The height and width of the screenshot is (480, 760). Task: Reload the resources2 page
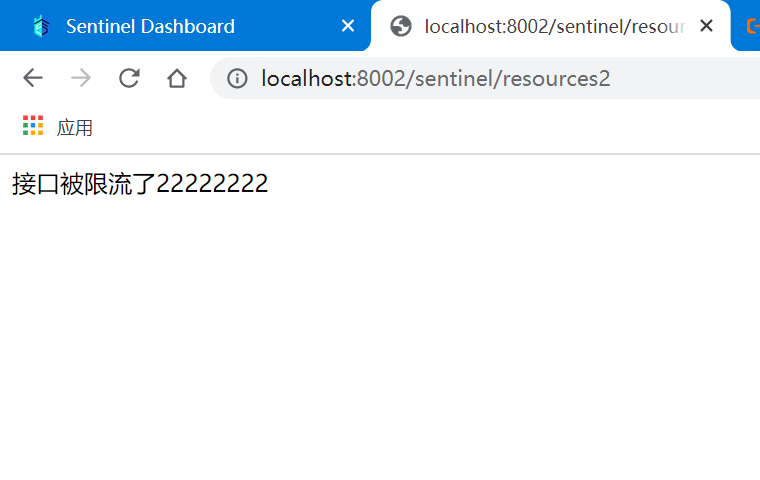(129, 78)
